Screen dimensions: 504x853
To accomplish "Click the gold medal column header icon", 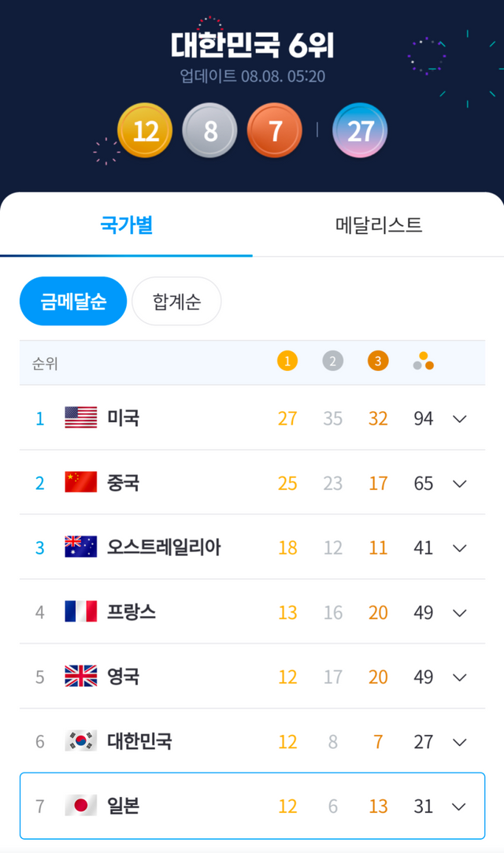I will [287, 362].
